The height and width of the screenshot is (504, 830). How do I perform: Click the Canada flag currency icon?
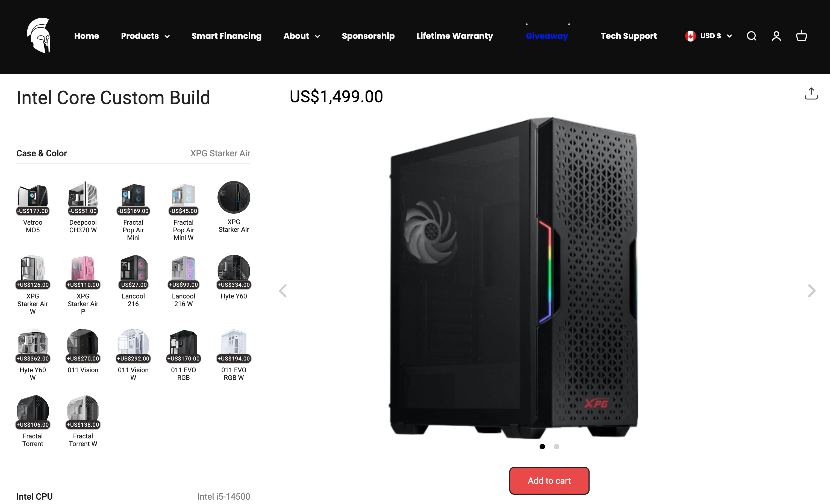(690, 36)
